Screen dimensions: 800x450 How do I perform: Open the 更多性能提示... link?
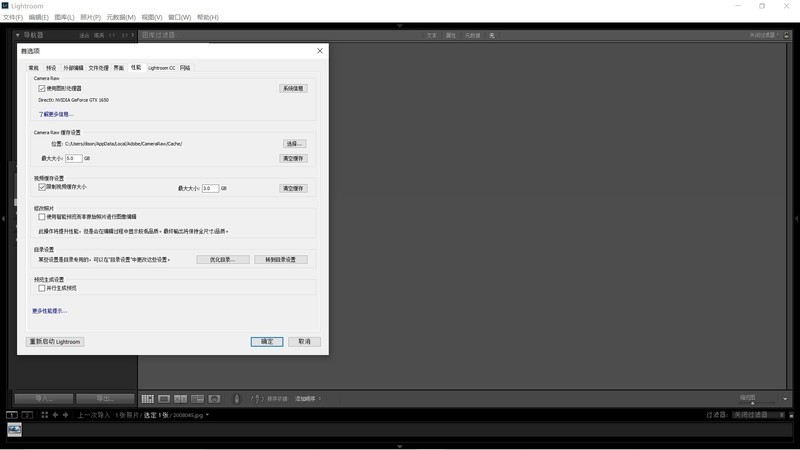click(49, 311)
